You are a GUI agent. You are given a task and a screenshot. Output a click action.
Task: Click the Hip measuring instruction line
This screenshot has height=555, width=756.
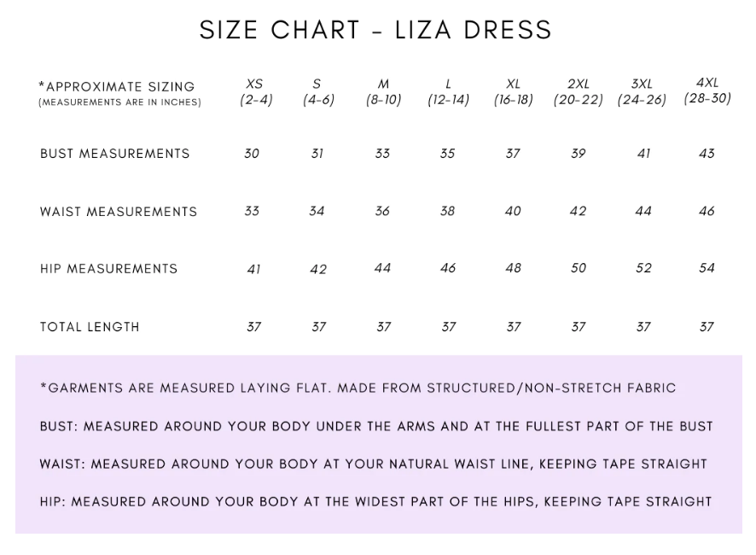click(x=375, y=502)
